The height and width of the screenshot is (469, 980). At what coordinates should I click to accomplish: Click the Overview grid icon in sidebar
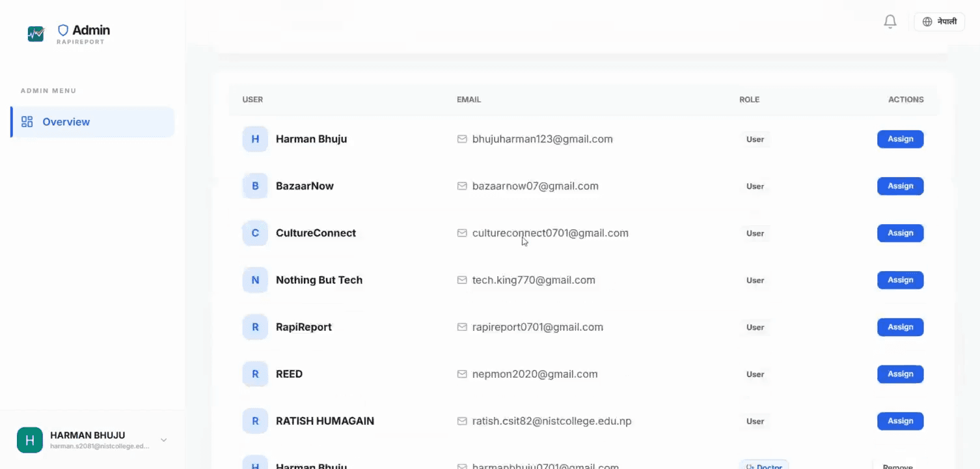pos(27,122)
